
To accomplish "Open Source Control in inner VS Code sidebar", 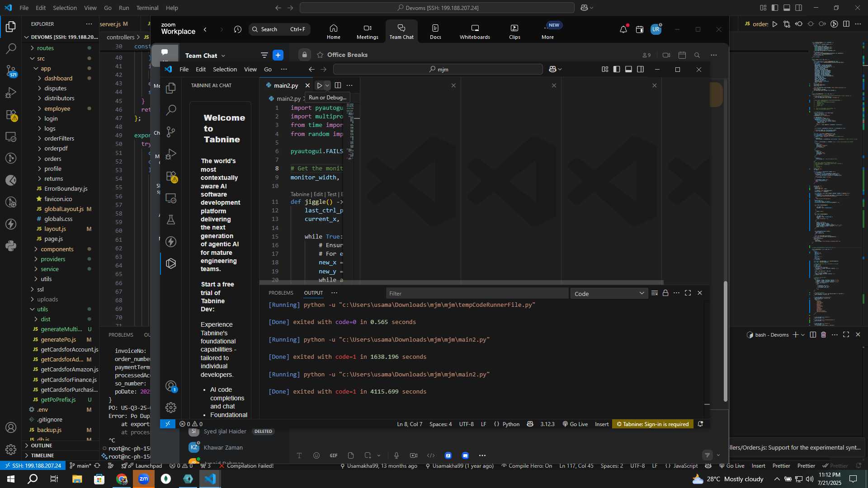I will pos(171,131).
